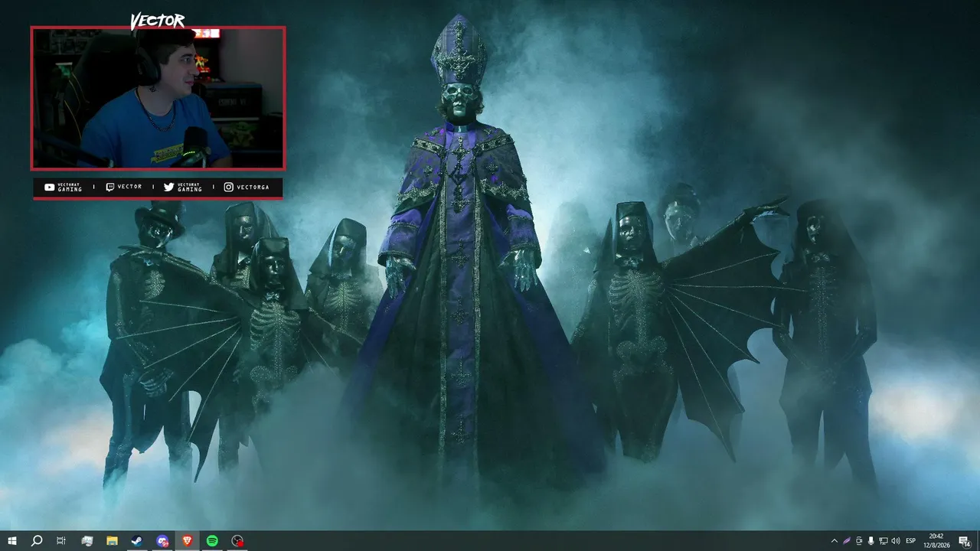Open taskbar search magnifier
This screenshot has width=980, height=551.
36,541
